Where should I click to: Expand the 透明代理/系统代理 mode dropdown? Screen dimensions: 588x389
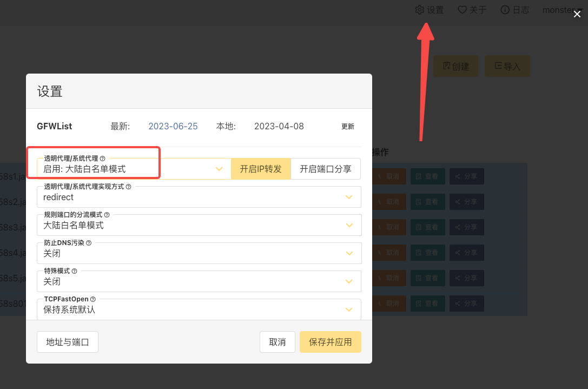pyautogui.click(x=134, y=169)
